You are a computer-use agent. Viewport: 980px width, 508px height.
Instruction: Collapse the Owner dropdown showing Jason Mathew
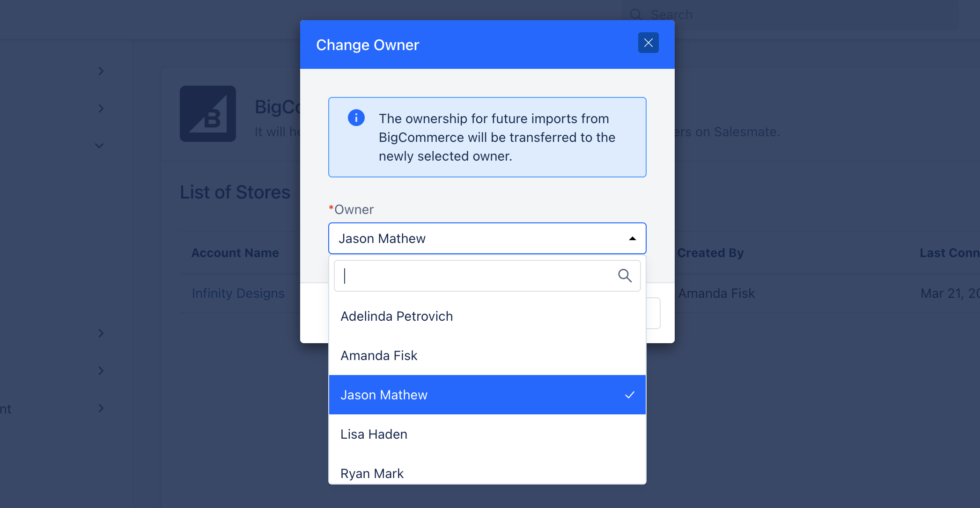pos(487,238)
